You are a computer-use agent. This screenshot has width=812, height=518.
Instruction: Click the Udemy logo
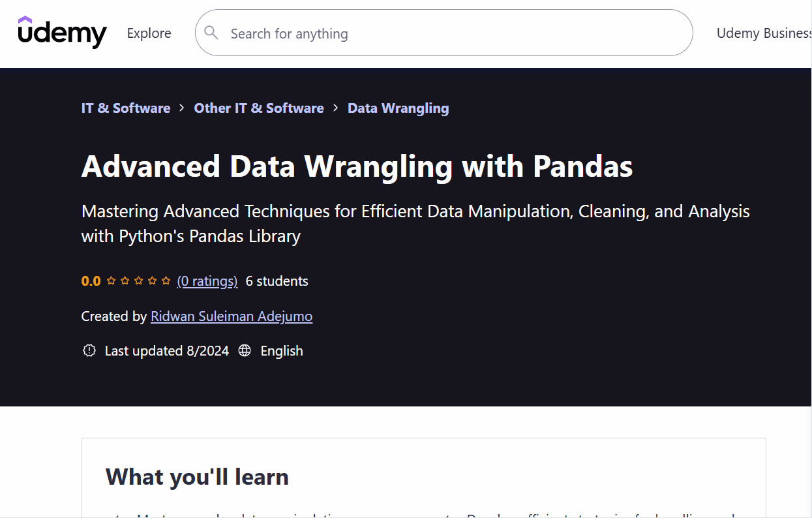[x=62, y=33]
